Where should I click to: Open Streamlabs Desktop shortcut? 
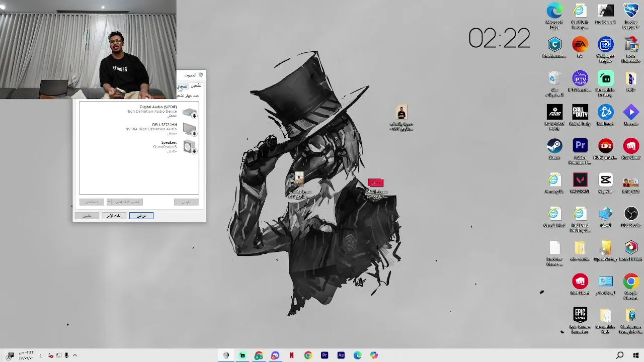(x=605, y=84)
